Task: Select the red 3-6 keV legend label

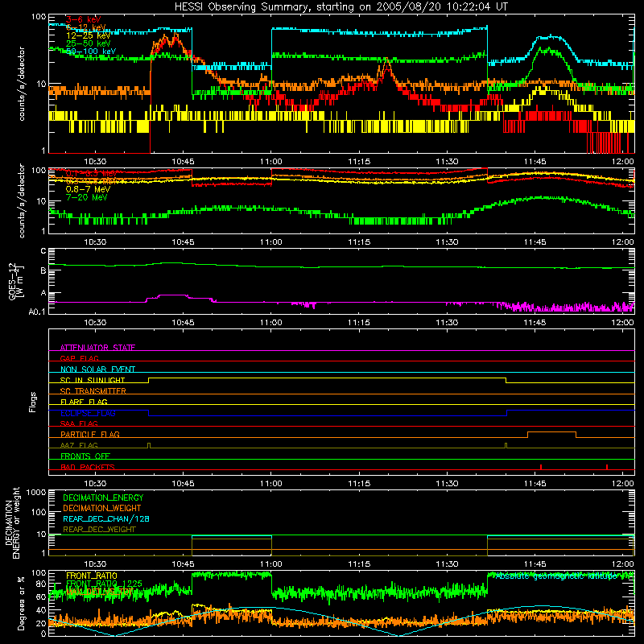Action: pos(83,19)
